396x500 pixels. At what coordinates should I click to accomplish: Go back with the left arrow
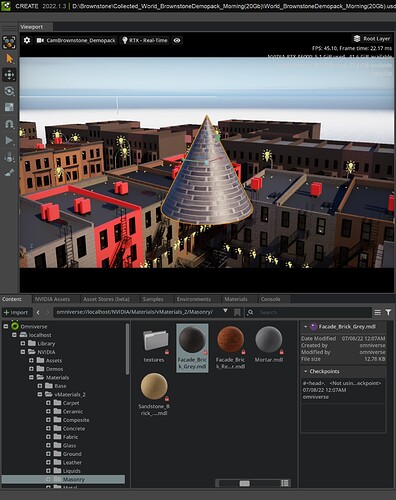(38, 312)
